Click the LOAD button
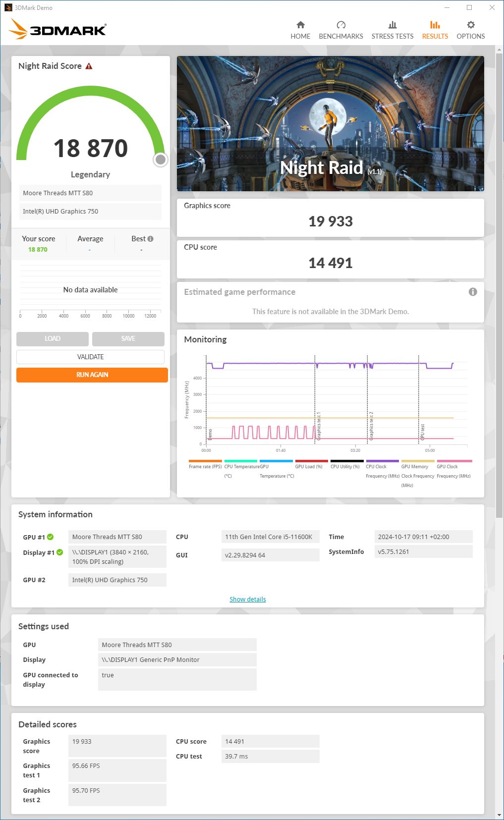This screenshot has width=504, height=820. click(x=53, y=339)
